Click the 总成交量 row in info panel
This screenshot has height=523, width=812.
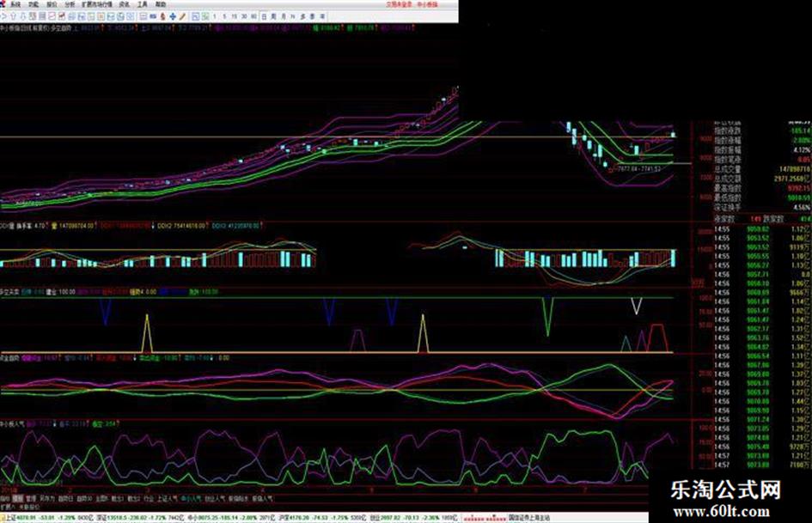(762, 169)
